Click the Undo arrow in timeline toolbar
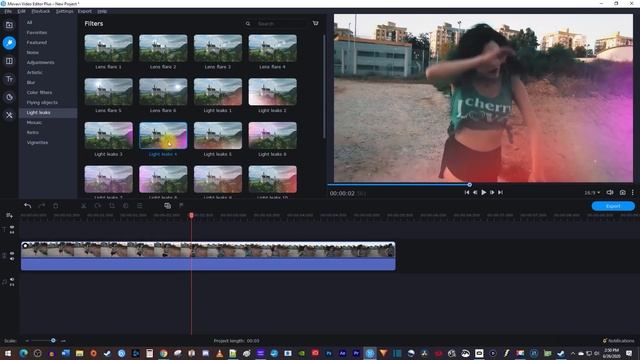The height and width of the screenshot is (360, 640). point(27,206)
